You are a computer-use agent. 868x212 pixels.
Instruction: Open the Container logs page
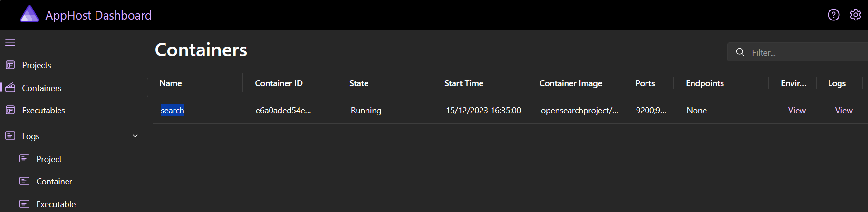[x=54, y=181]
